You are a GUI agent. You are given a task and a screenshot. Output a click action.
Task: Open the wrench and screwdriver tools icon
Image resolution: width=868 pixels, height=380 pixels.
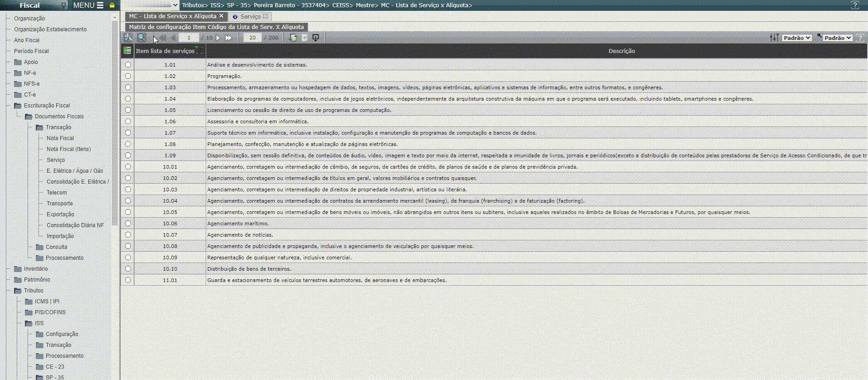(129, 38)
